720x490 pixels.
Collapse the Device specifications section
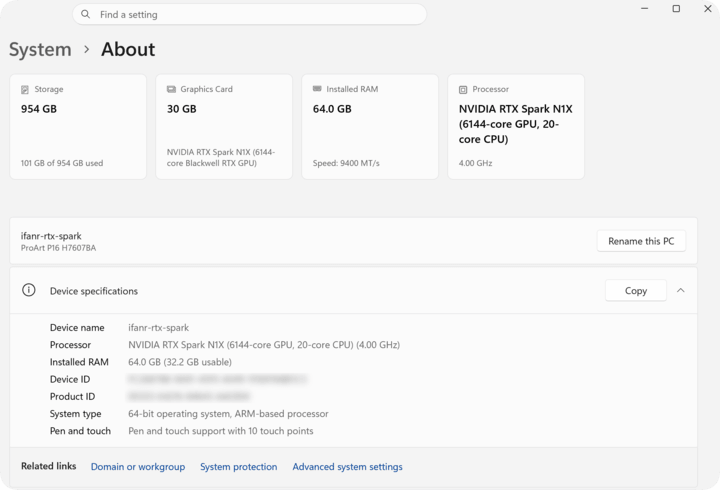pos(681,290)
